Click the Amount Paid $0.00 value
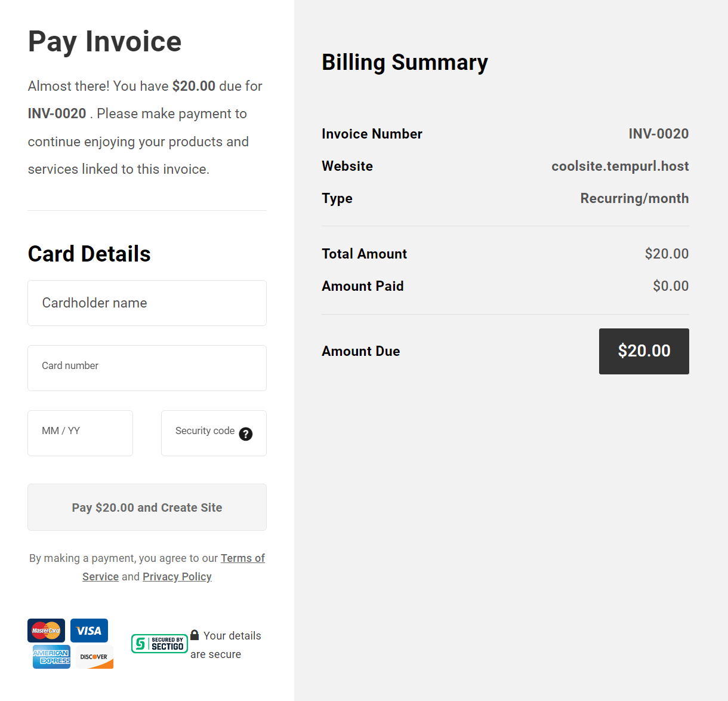 671,286
